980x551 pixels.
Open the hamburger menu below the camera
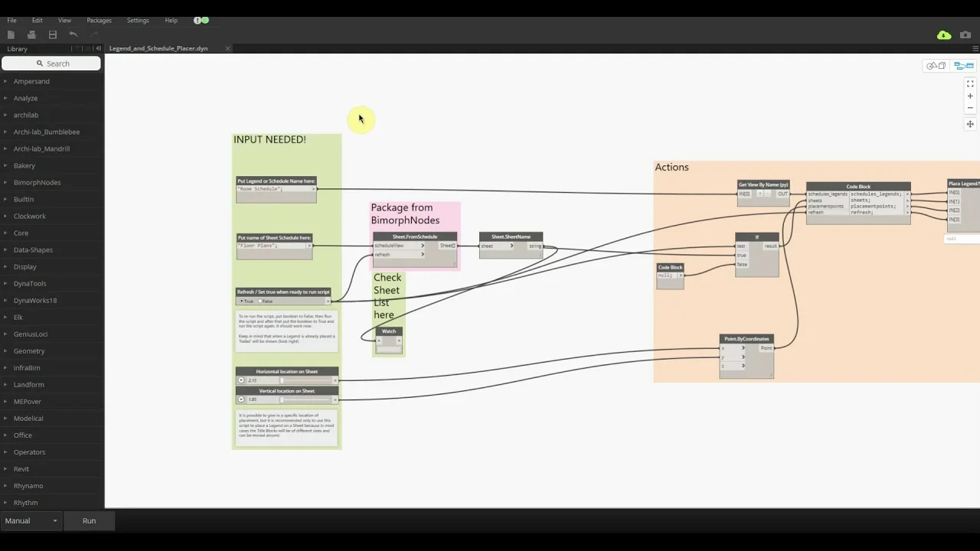click(x=975, y=48)
